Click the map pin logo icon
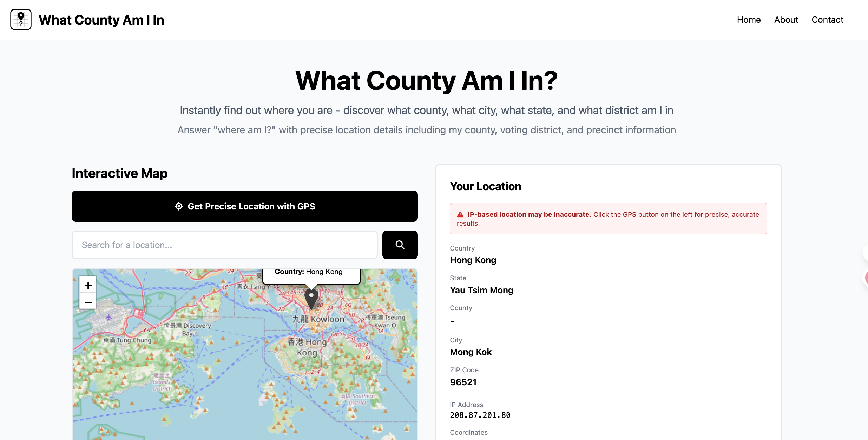 point(21,20)
